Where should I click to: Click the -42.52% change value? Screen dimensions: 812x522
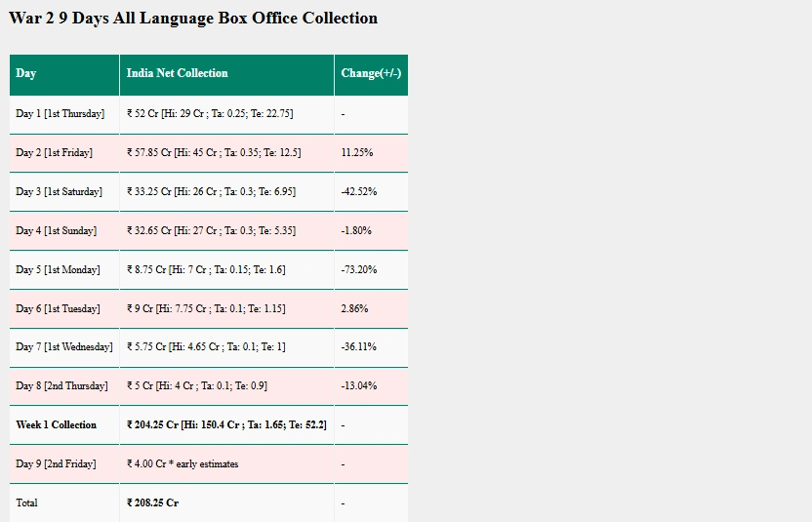[359, 192]
